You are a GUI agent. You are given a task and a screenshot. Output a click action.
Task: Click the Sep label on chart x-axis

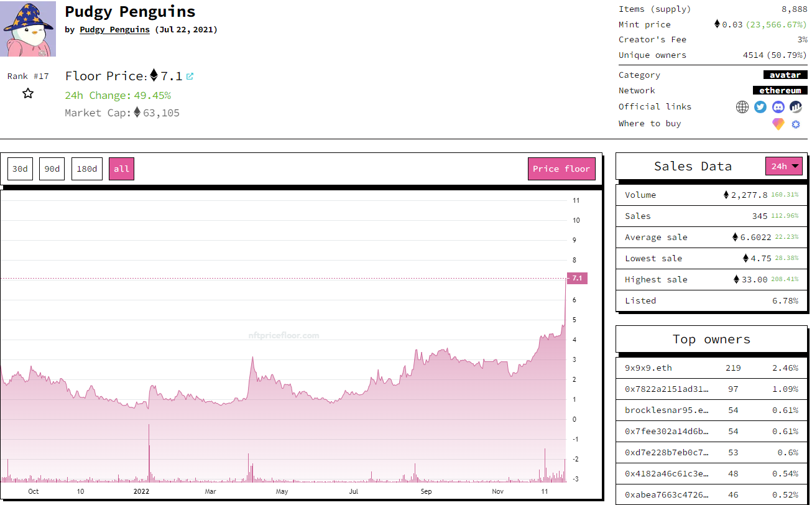coord(425,491)
